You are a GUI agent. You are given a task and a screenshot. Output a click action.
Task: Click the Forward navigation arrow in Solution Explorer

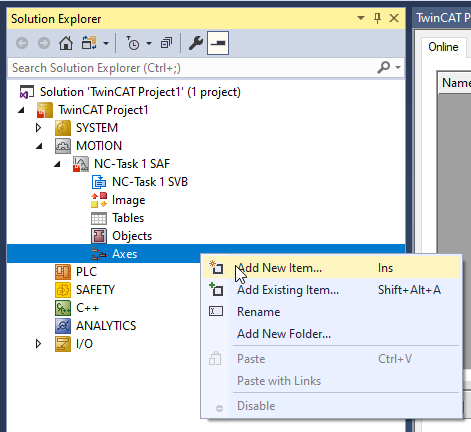coord(44,43)
